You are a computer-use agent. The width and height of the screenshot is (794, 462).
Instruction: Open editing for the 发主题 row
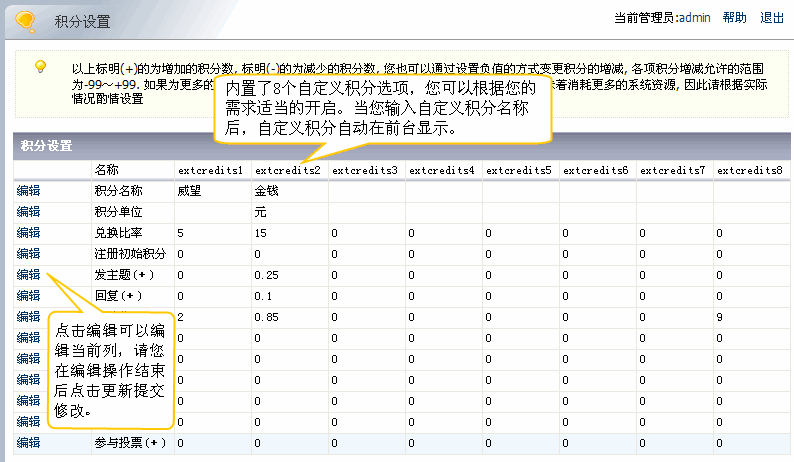coord(28,274)
